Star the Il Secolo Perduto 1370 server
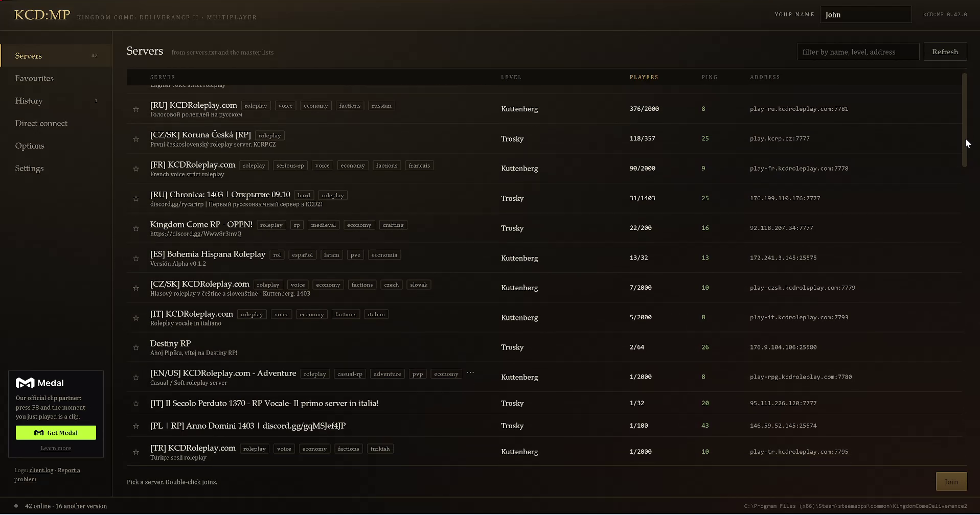The width and height of the screenshot is (980, 515). pos(136,404)
